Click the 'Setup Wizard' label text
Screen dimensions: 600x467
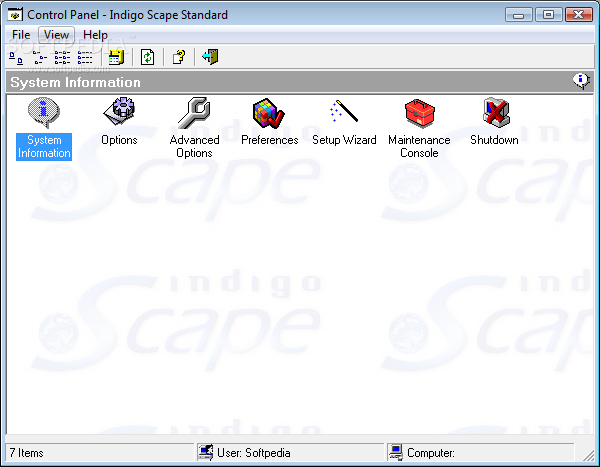pos(344,140)
